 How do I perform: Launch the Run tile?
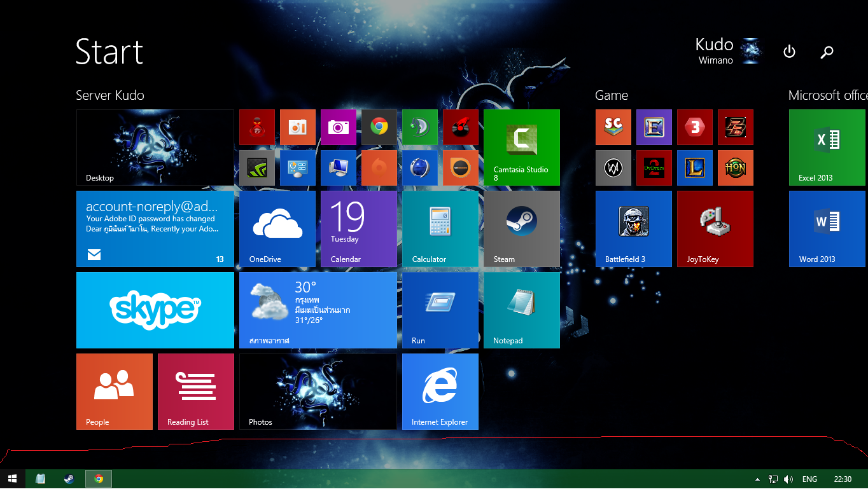440,310
